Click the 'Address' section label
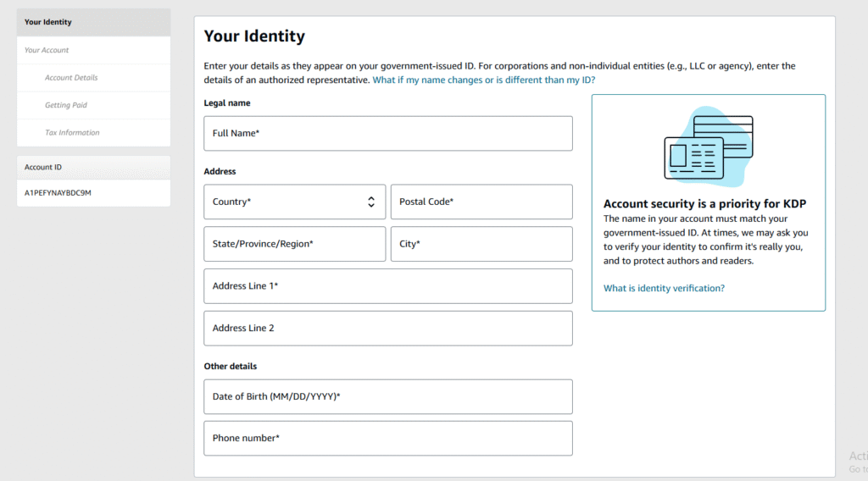Viewport: 868px width, 481px height. [x=220, y=171]
